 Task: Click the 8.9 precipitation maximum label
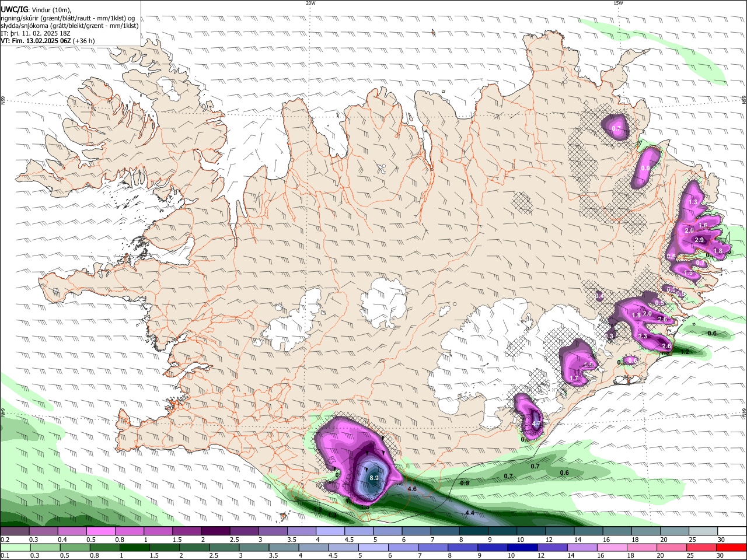pyautogui.click(x=374, y=478)
